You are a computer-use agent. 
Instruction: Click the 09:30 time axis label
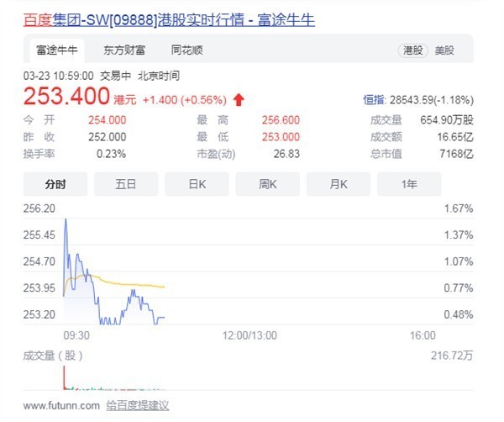(76, 335)
